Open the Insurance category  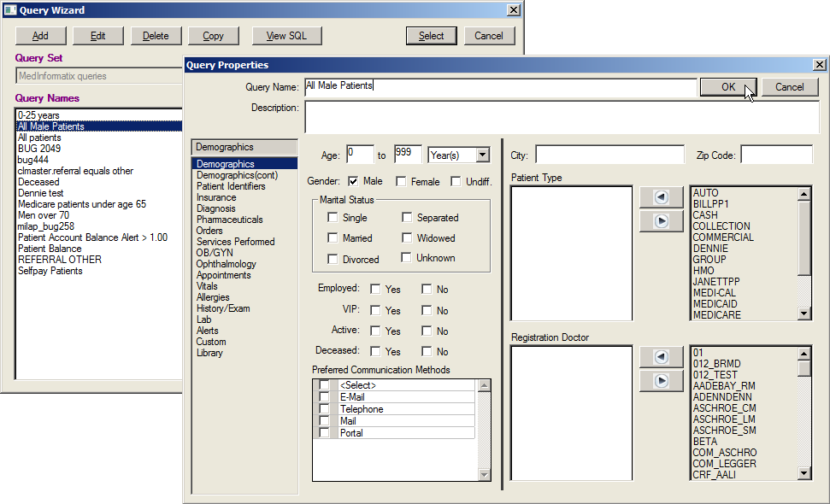point(216,197)
